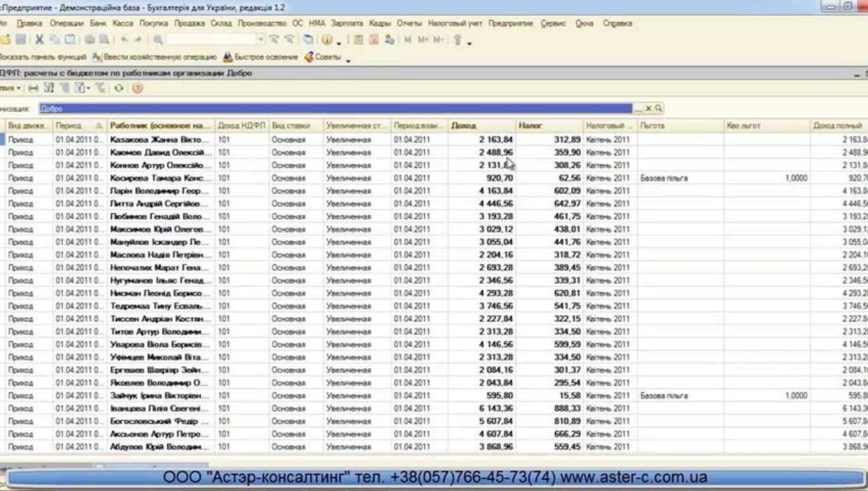Open the Calendar icon in toolbar
This screenshot has width=868, height=491.
pyautogui.click(x=373, y=40)
